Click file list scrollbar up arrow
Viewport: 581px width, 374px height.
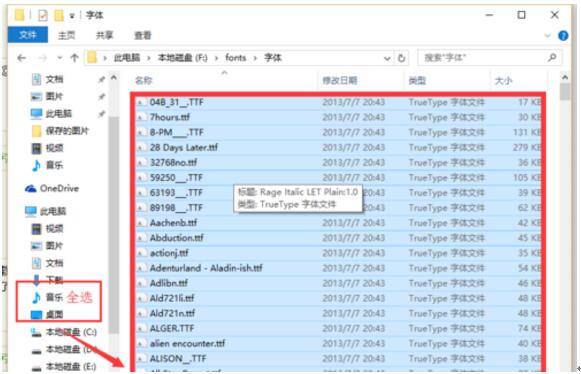[565, 77]
